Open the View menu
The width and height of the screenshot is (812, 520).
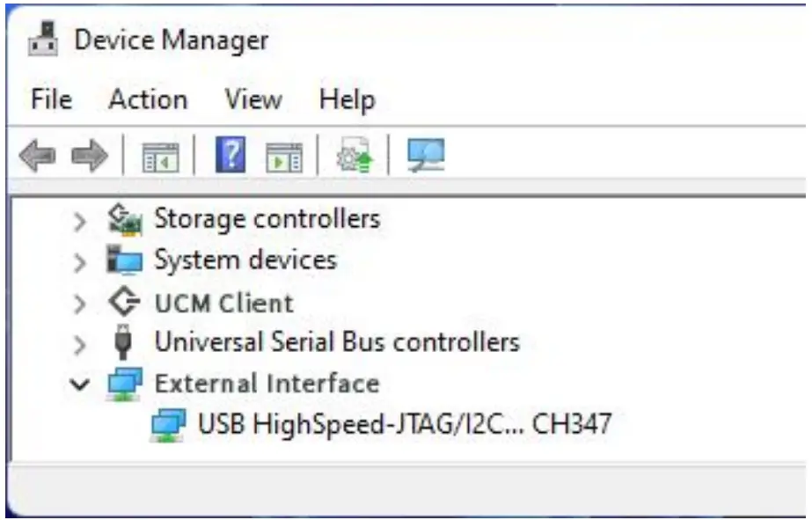click(252, 99)
